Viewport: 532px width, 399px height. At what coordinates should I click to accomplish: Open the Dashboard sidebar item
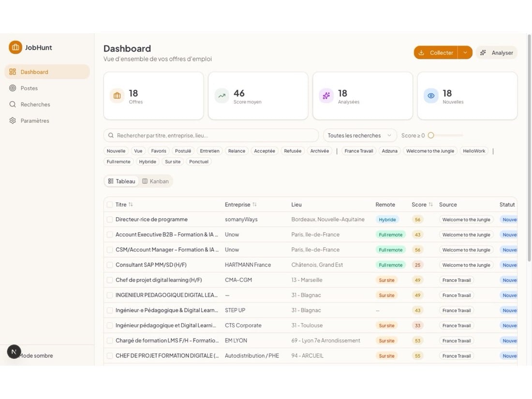pos(47,72)
